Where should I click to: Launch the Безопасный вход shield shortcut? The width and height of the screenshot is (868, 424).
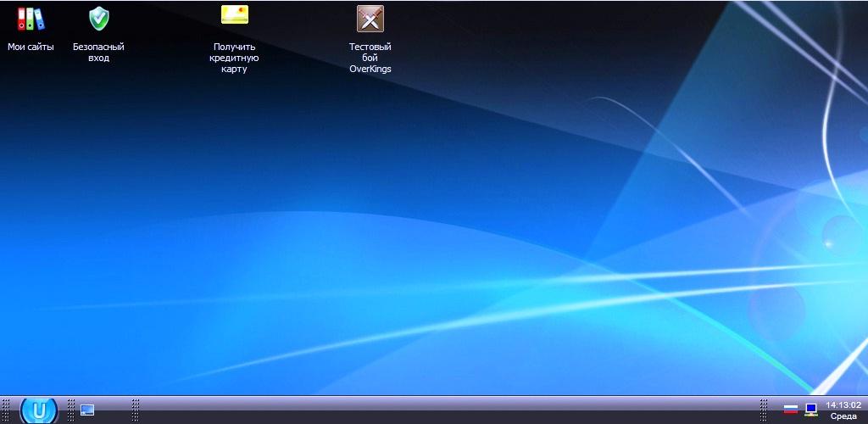99,19
